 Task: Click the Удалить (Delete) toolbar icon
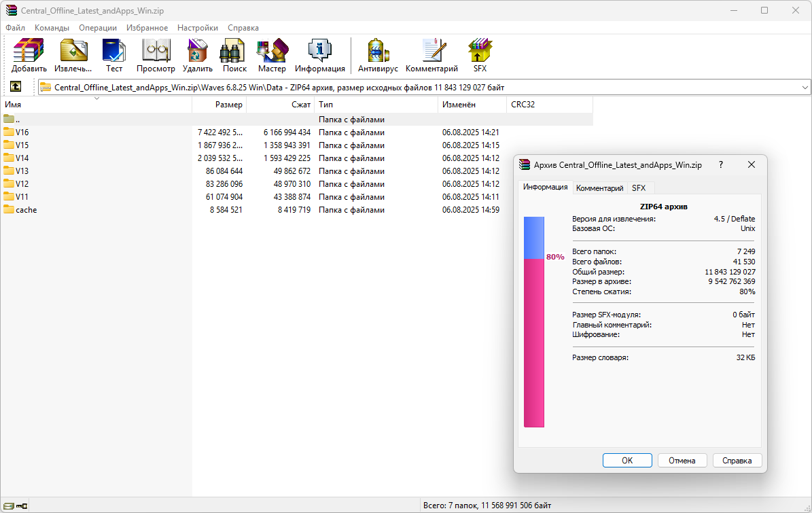(197, 51)
